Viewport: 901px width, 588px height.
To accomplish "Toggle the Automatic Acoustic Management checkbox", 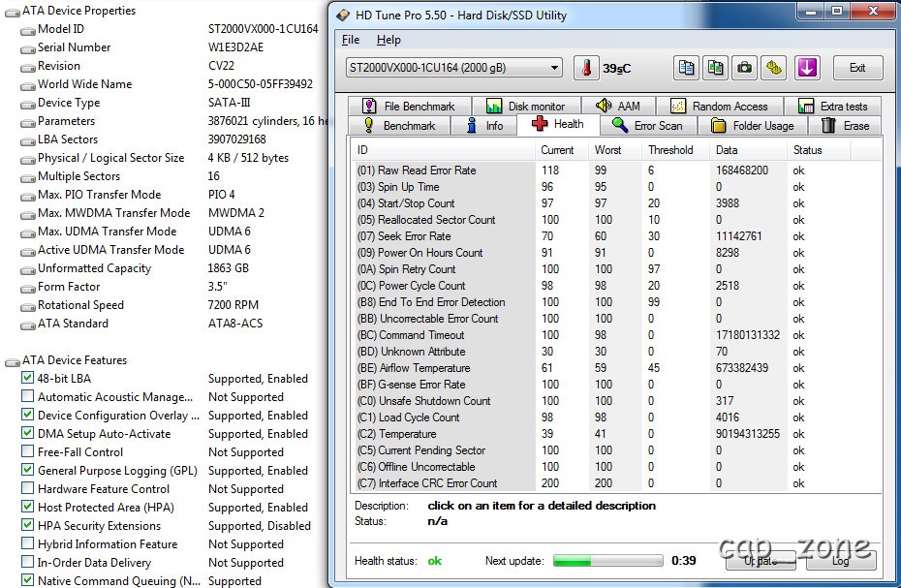I will pyautogui.click(x=27, y=396).
